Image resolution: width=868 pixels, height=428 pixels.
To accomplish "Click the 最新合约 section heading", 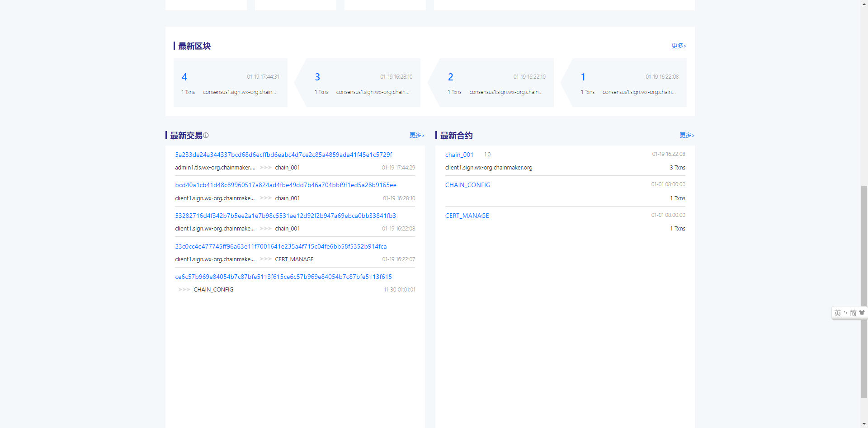I will click(x=456, y=136).
